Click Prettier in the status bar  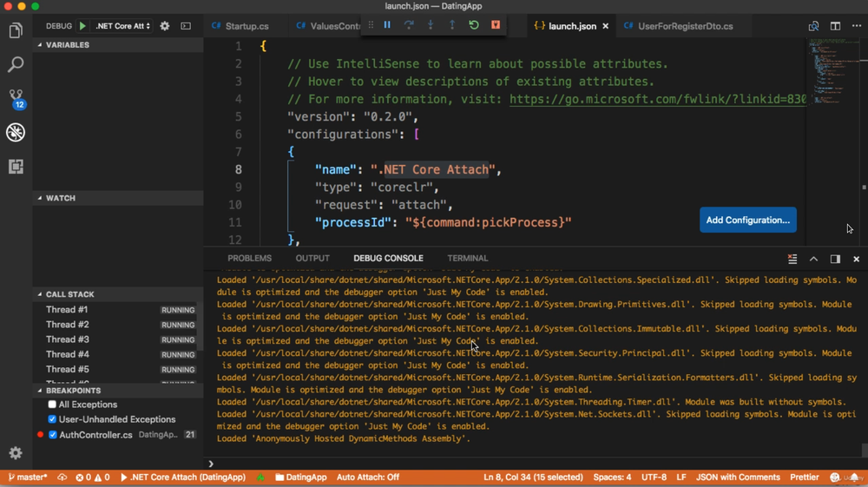pyautogui.click(x=804, y=477)
